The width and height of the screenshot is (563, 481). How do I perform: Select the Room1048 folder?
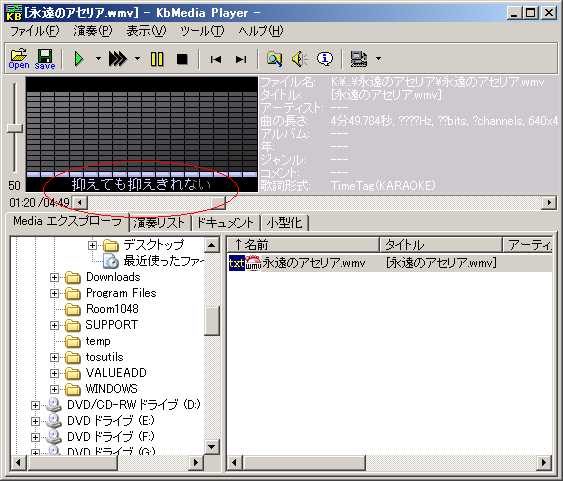[112, 309]
